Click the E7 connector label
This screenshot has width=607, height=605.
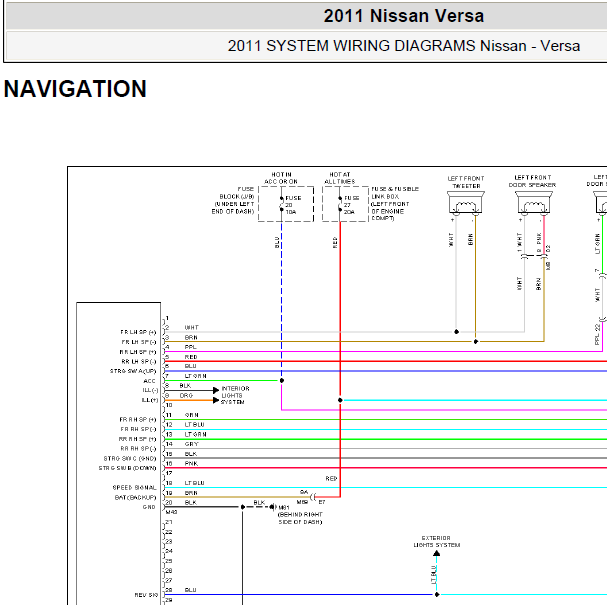(322, 502)
